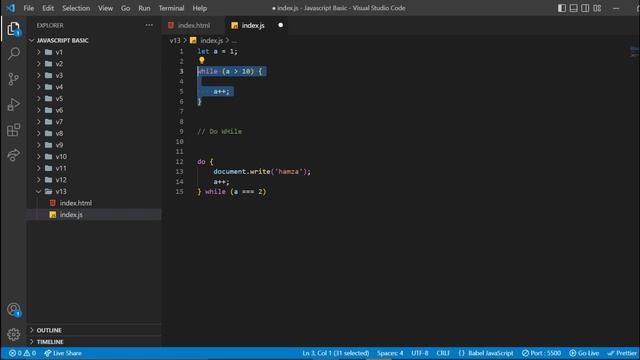Expand the v10 folder
The width and height of the screenshot is (640, 360).
(61, 157)
